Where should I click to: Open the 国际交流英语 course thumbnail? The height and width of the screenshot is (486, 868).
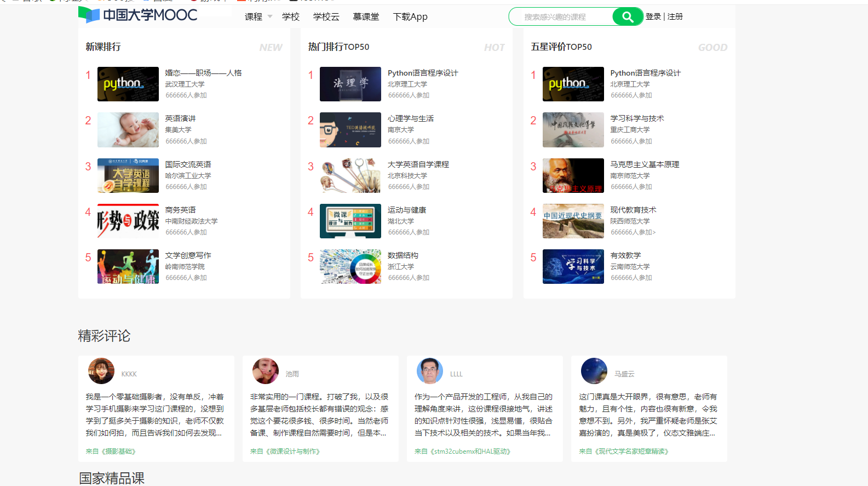128,175
